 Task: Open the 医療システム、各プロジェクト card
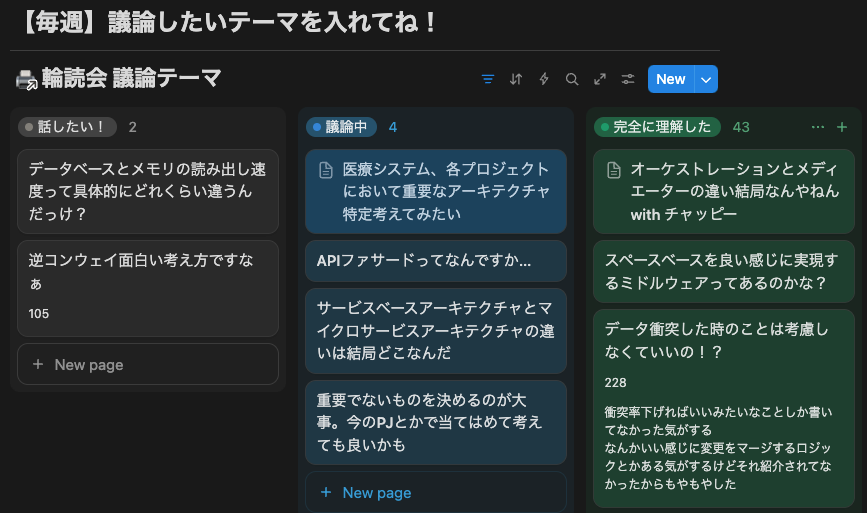tap(436, 191)
